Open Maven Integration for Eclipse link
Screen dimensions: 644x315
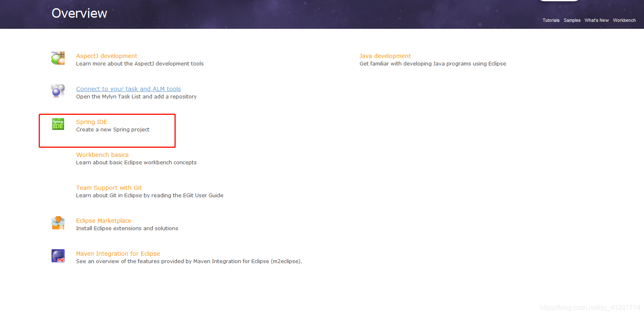point(118,254)
